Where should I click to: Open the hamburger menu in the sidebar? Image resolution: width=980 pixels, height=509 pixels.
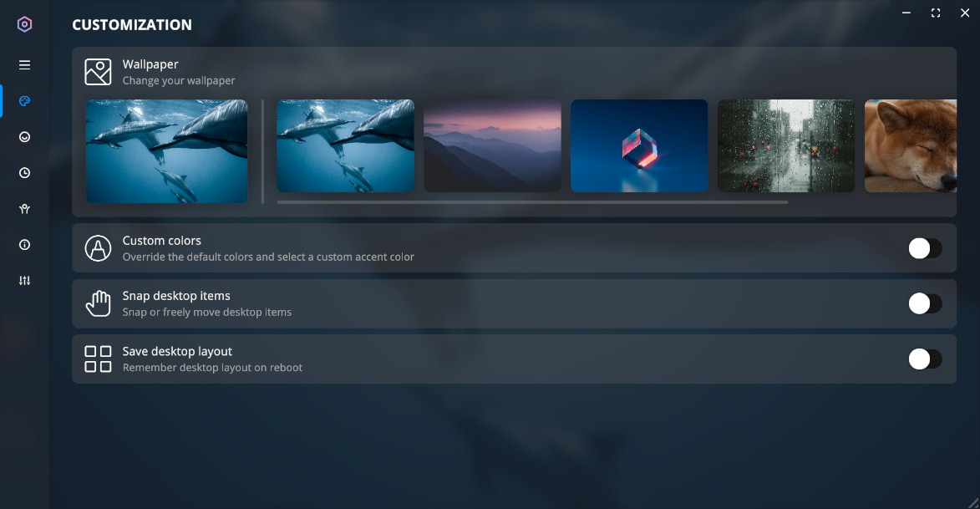click(24, 64)
